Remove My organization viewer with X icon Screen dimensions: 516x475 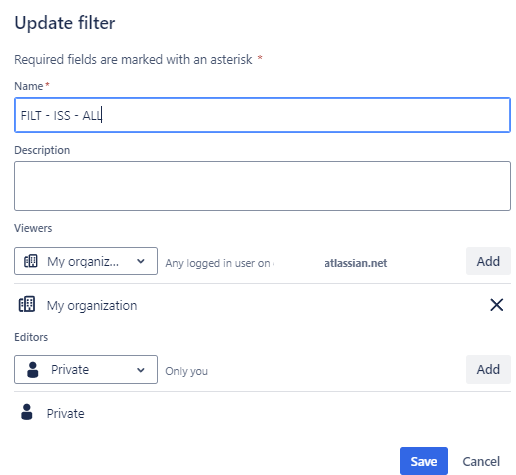point(497,305)
